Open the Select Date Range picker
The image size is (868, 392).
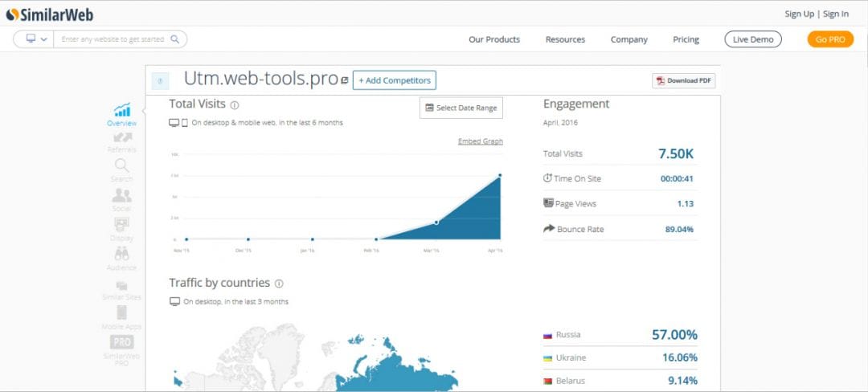461,108
